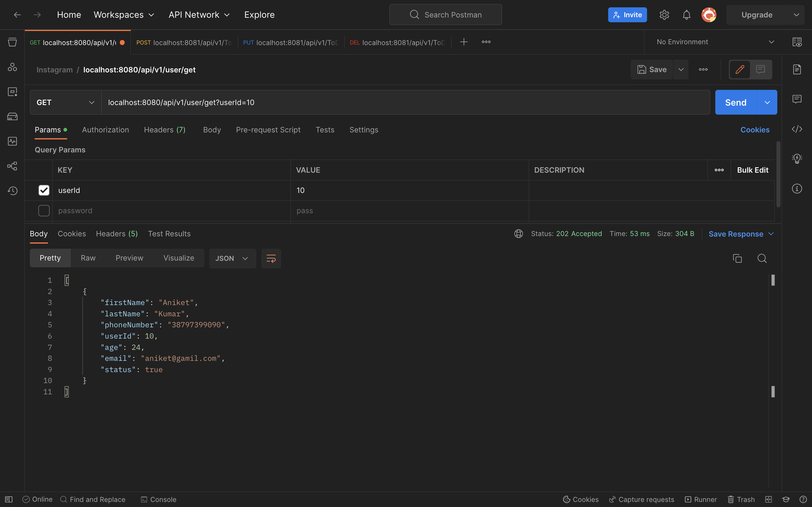Open the code snippet panel icon

point(797,130)
